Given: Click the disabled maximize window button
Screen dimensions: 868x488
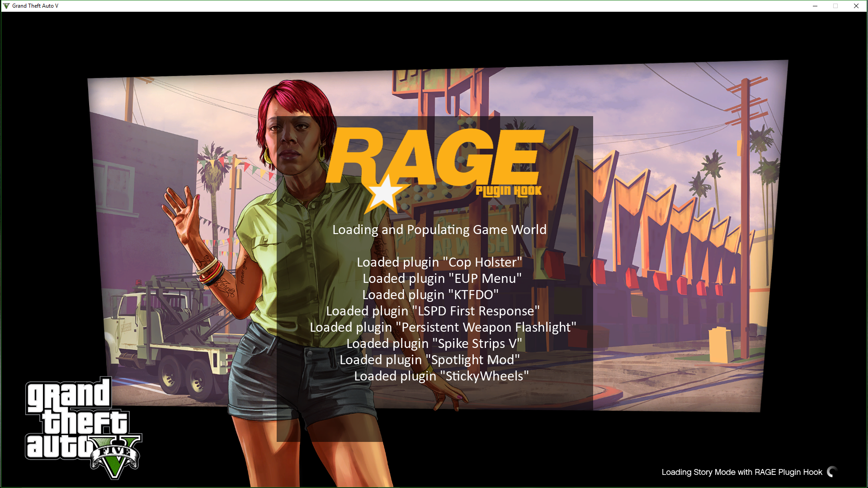Looking at the screenshot, I should click(835, 6).
